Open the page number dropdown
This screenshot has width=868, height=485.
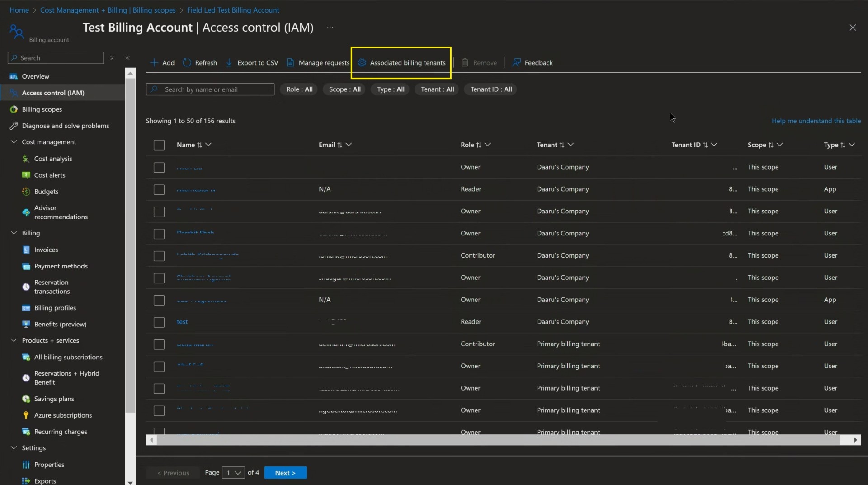pos(233,473)
